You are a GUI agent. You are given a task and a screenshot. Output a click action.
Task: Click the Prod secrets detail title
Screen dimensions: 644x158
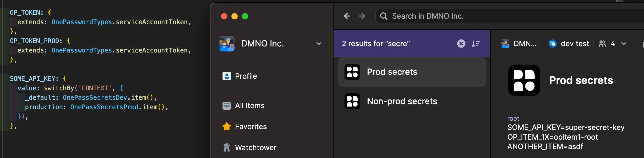pyautogui.click(x=581, y=80)
